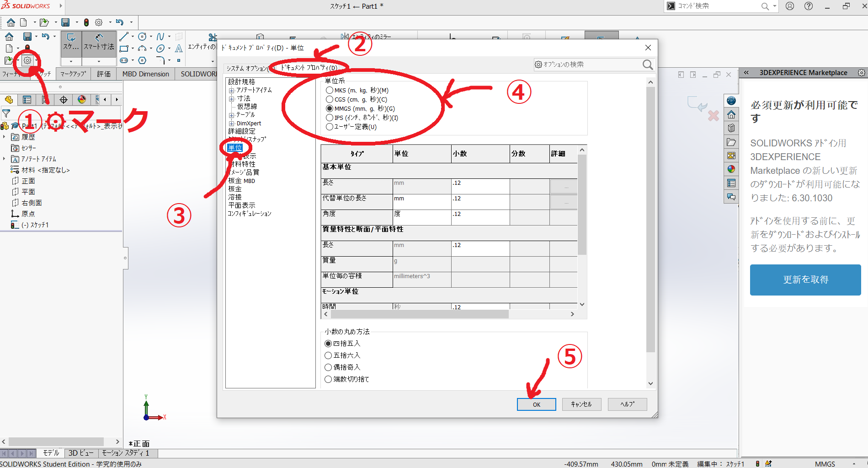868x468 pixels.
Task: Open Save dropdown arrow in top toolbar
Action: pos(76,22)
